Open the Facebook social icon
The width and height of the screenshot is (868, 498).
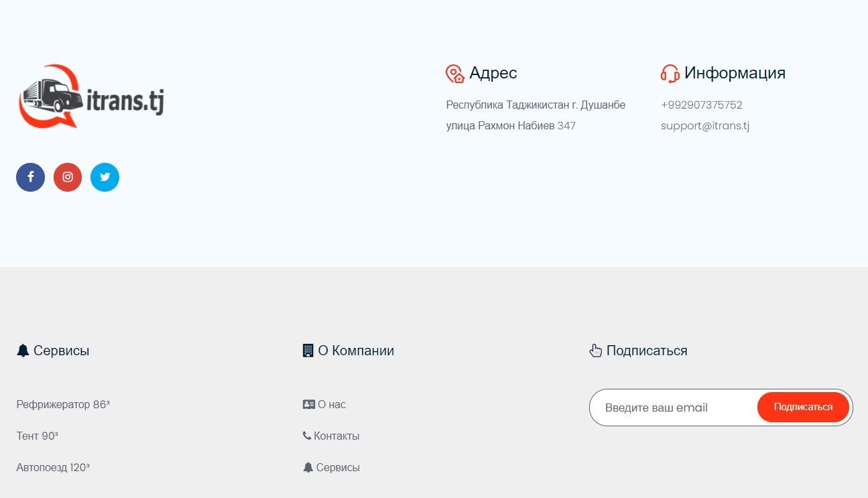click(30, 178)
